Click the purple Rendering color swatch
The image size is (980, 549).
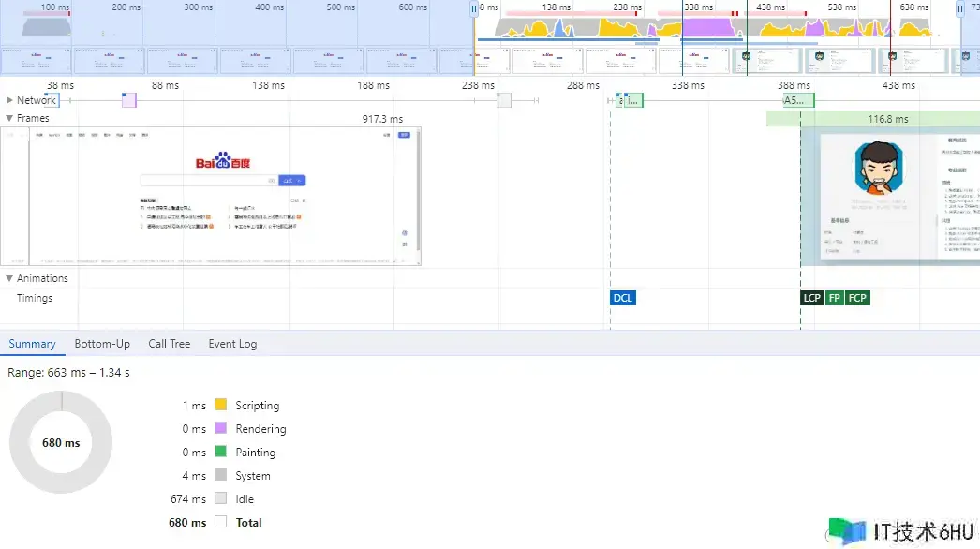coord(221,429)
